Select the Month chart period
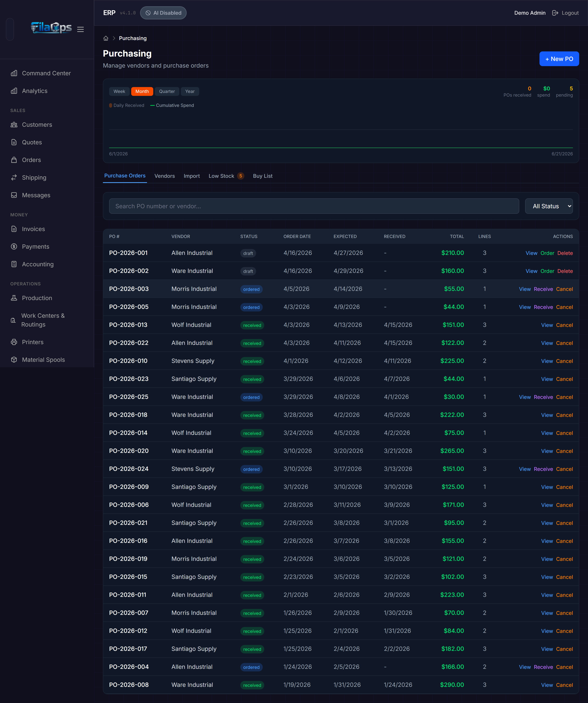The width and height of the screenshot is (588, 703). tap(142, 91)
